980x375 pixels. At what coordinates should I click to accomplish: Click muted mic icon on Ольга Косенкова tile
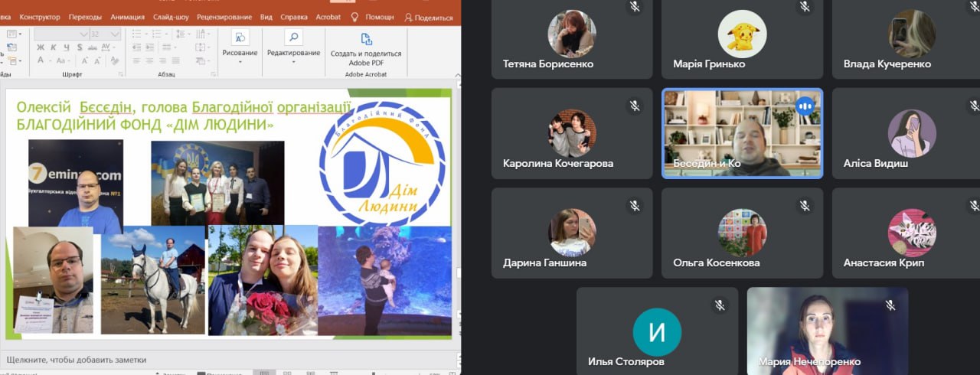(x=804, y=206)
